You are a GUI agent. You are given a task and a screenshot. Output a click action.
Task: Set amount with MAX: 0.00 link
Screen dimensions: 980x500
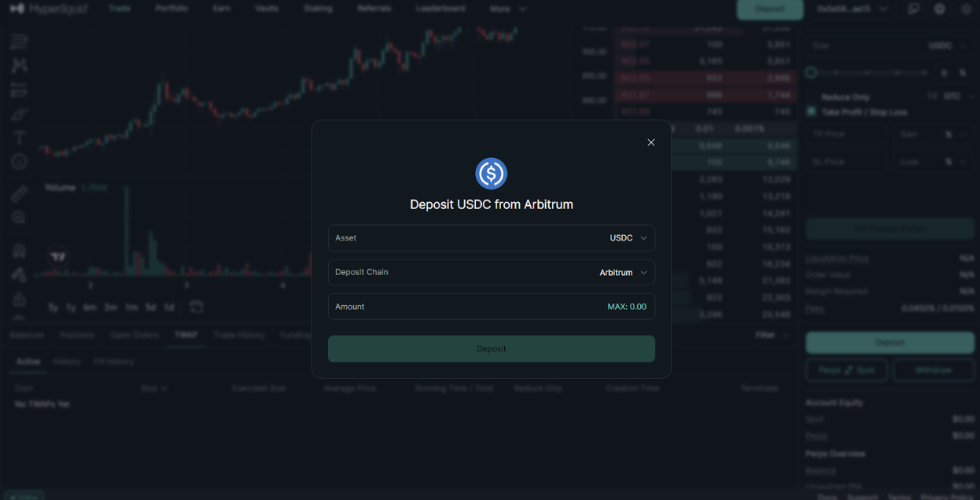[626, 307]
